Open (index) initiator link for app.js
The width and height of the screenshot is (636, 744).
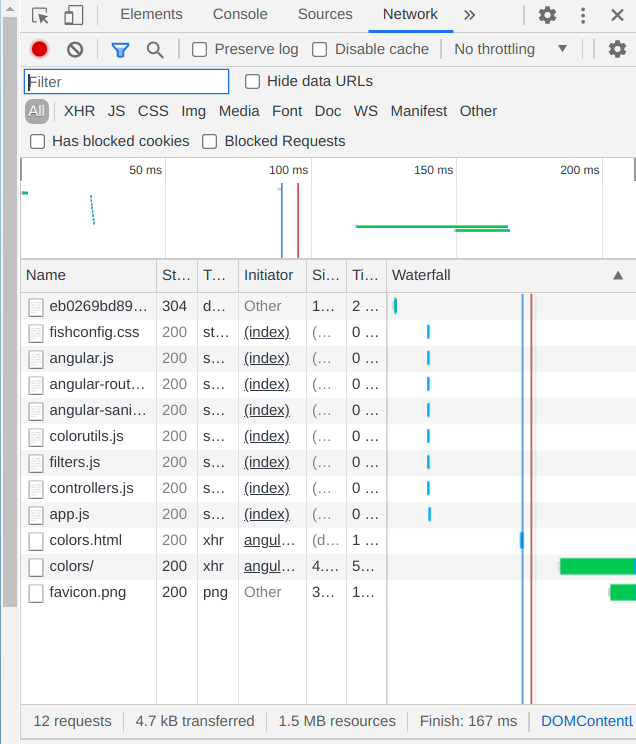pyautogui.click(x=267, y=514)
